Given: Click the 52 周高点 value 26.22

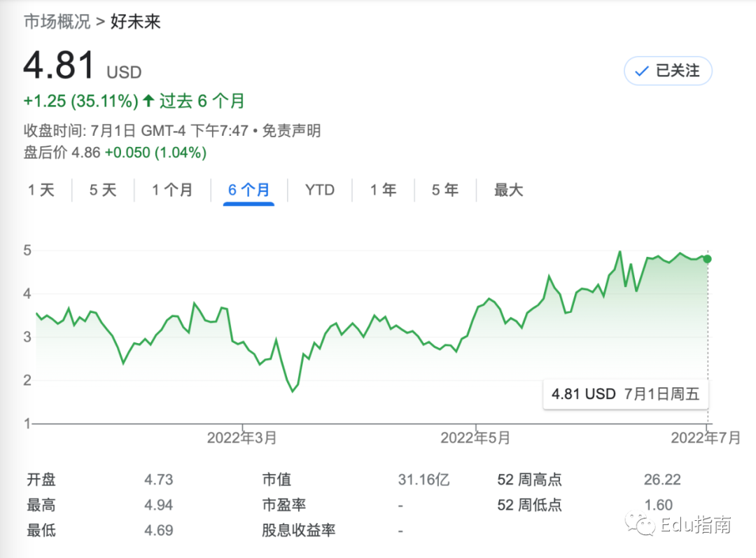Looking at the screenshot, I should point(662,480).
